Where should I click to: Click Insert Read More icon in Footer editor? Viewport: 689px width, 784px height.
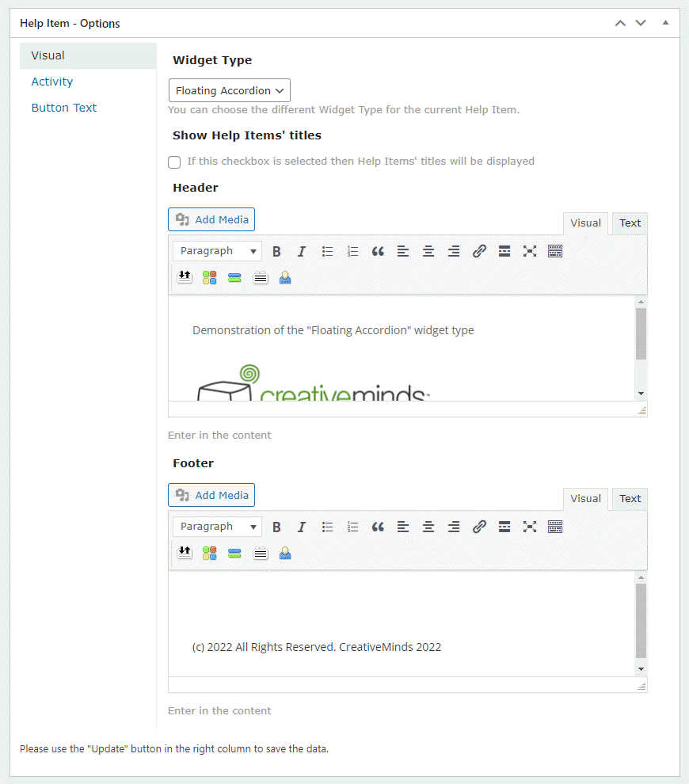tap(504, 527)
